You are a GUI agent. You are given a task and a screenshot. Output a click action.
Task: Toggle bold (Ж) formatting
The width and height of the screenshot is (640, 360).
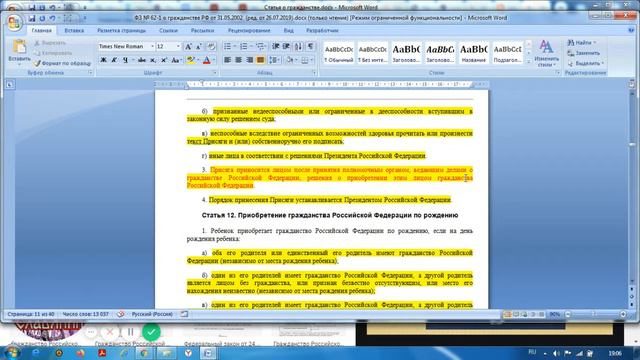point(104,60)
